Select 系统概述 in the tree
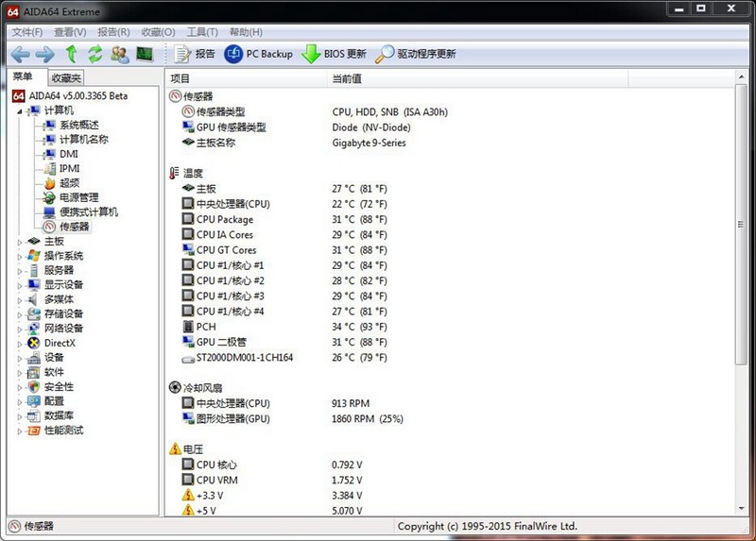This screenshot has height=541, width=756. [x=79, y=126]
